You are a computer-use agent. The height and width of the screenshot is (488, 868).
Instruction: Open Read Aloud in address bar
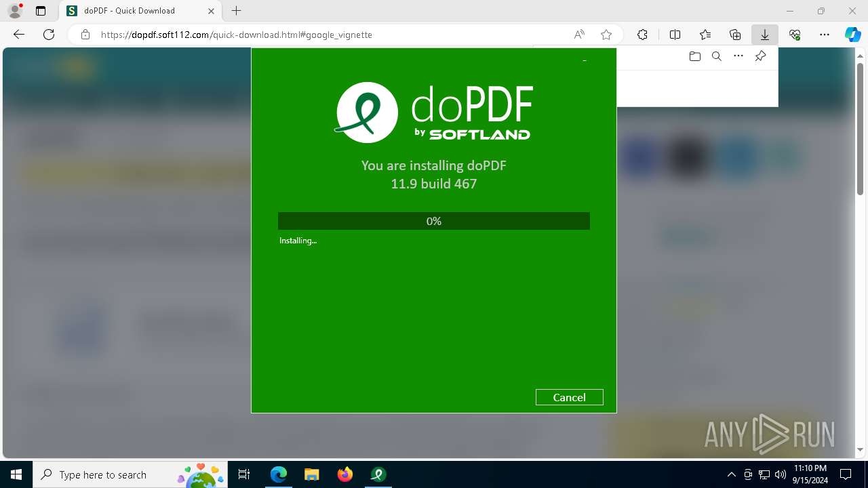pyautogui.click(x=579, y=35)
